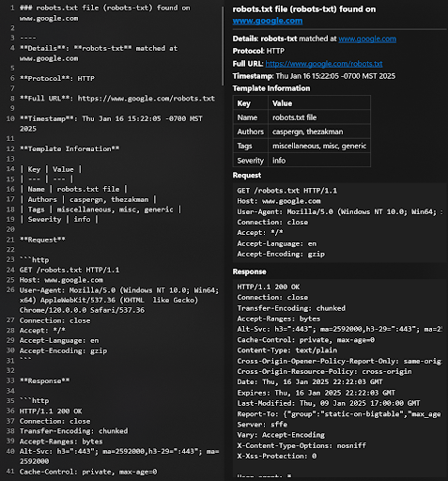
Task: Click the 'Key' header cell in preview table
Action: click(251, 103)
